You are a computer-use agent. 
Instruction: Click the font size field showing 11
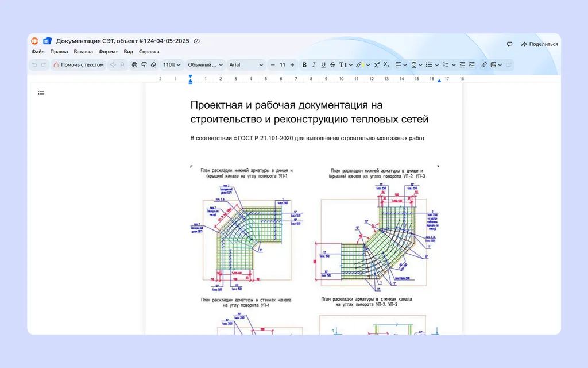click(x=283, y=64)
